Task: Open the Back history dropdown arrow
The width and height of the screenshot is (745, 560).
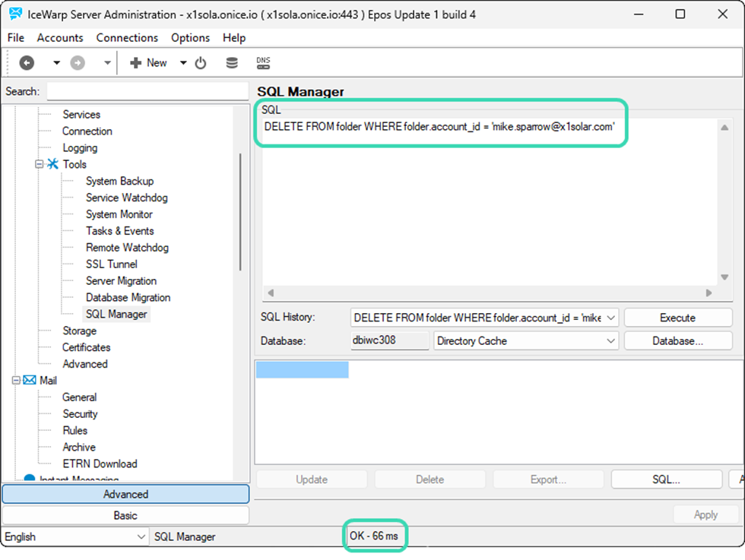Action: click(x=56, y=63)
